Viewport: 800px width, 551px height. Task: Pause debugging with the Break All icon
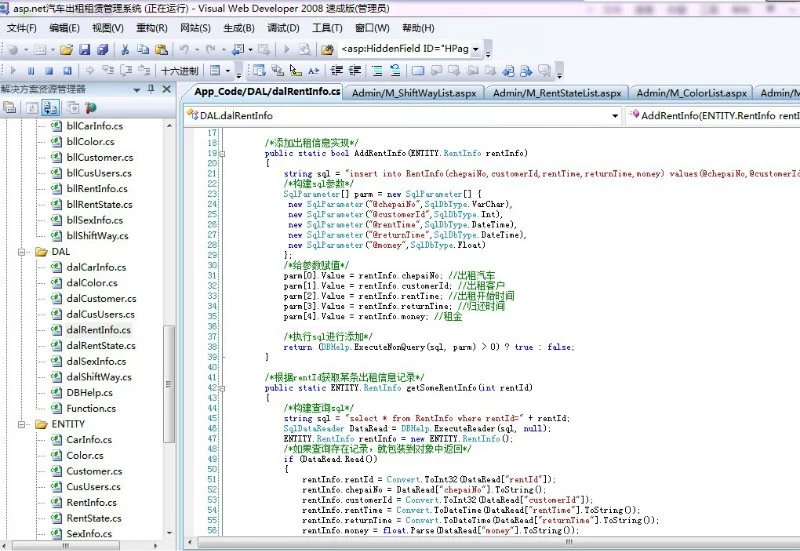[31, 70]
